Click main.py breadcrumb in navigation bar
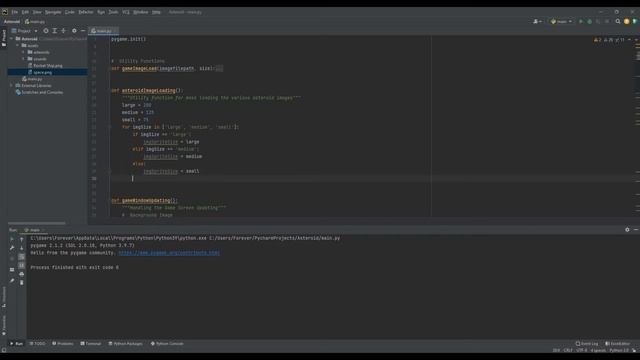The height and width of the screenshot is (360, 640). (35, 22)
